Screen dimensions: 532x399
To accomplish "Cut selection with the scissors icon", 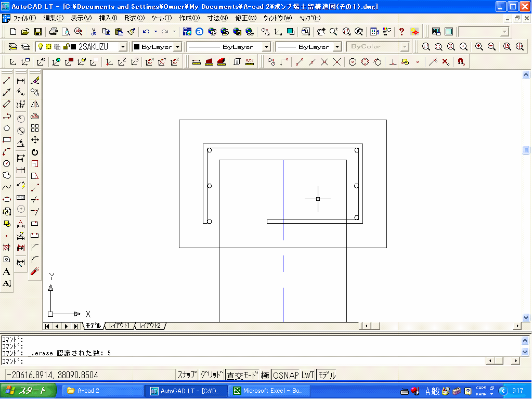I will click(94, 32).
